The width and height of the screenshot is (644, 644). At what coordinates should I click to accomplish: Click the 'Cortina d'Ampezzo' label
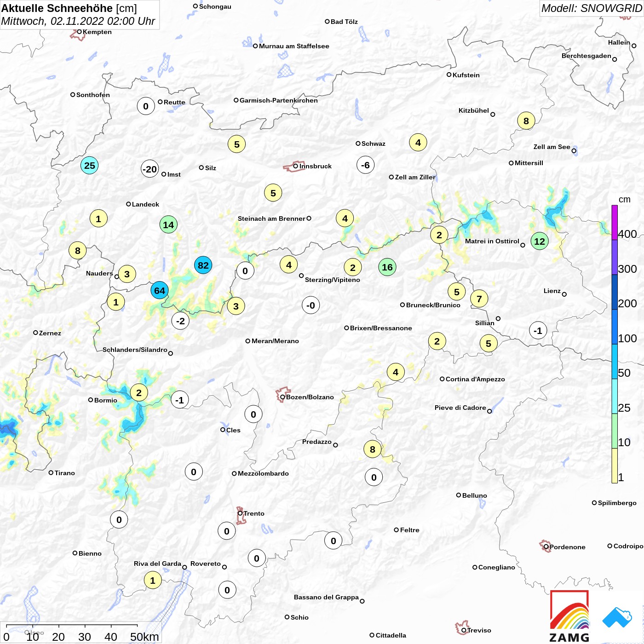coord(475,379)
